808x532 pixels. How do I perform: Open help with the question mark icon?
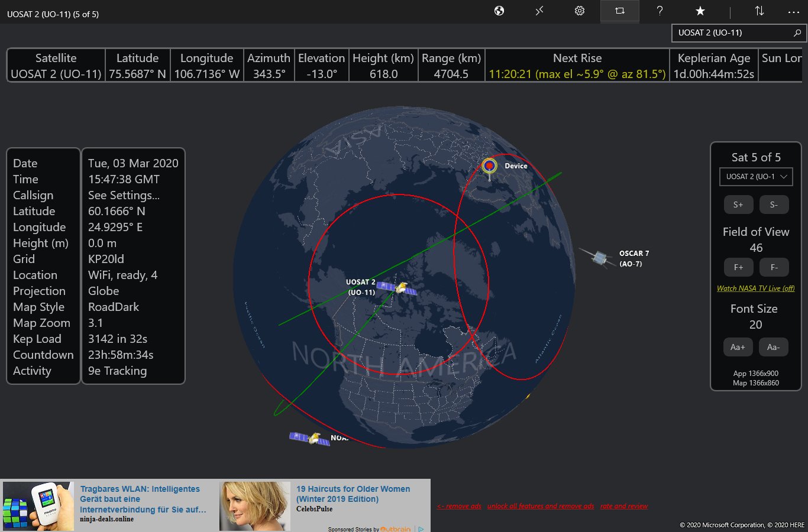pos(660,11)
